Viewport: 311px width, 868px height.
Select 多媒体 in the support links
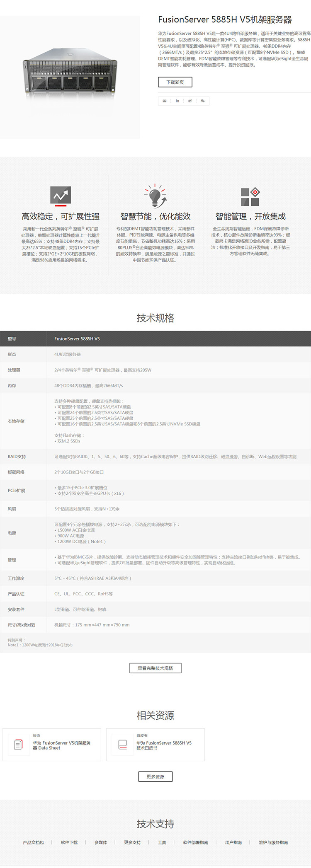click(101, 842)
